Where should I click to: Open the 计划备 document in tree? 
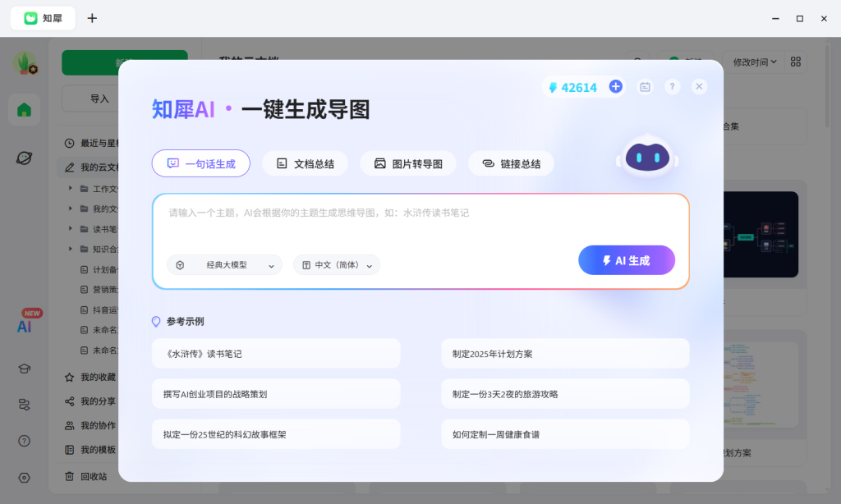(99, 270)
